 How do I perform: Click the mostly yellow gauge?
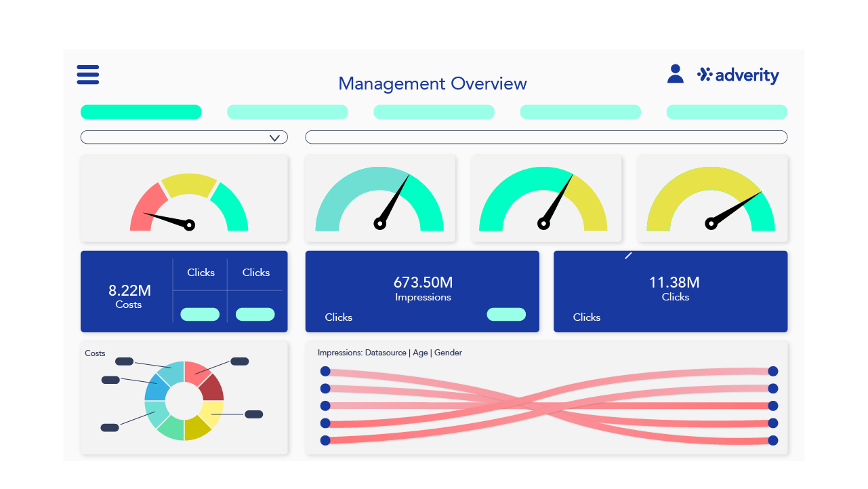(x=711, y=199)
